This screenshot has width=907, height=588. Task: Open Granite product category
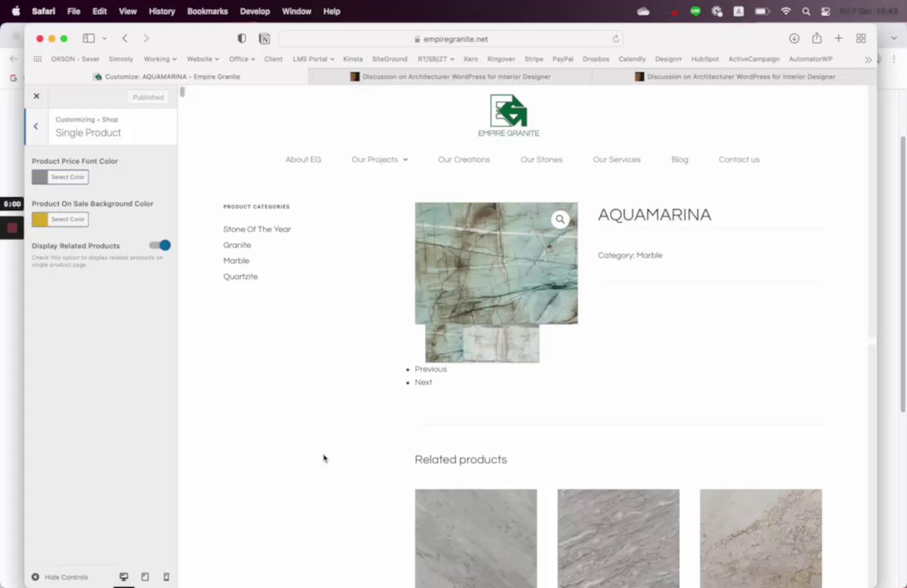[x=237, y=245]
